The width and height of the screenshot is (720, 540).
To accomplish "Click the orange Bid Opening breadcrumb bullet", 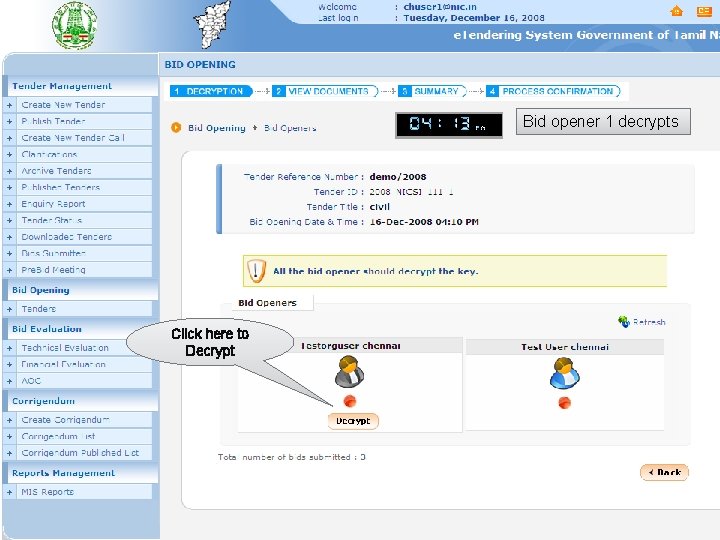I will pos(176,127).
